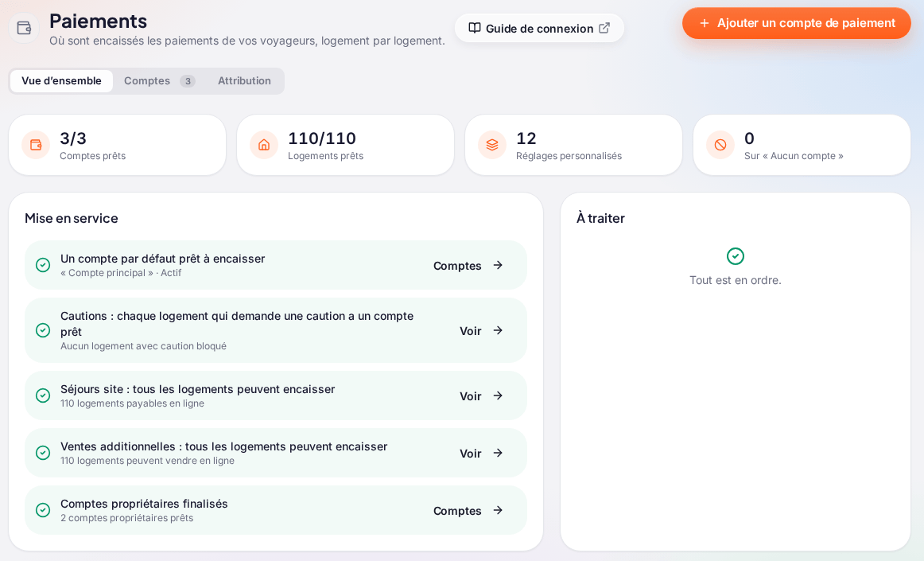This screenshot has height=561, width=924.
Task: Click the Paiements page title
Action: (99, 21)
